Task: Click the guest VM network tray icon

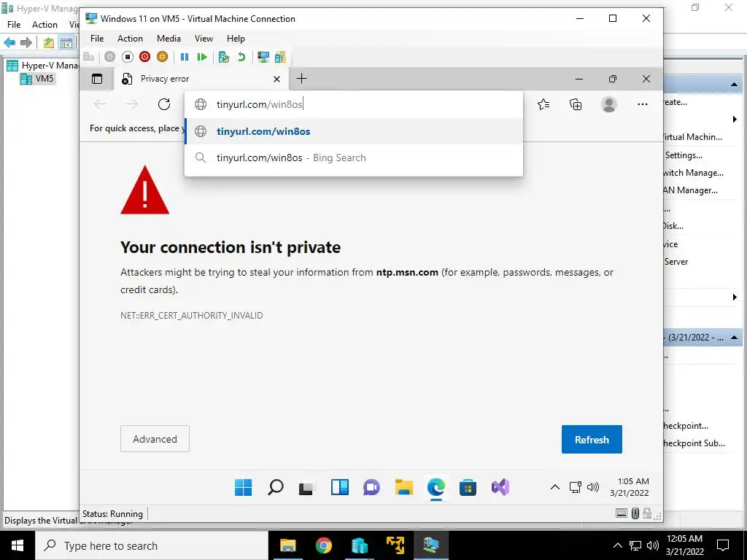Action: click(x=576, y=487)
